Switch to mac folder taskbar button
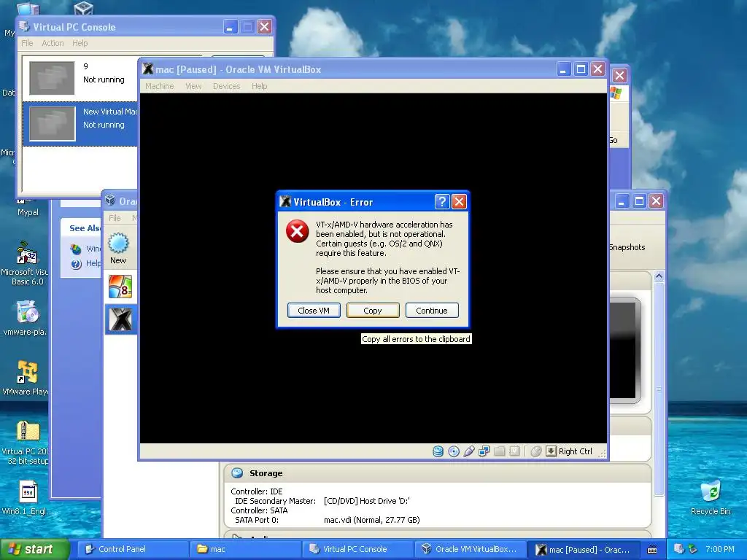The image size is (747, 560). pos(246,550)
